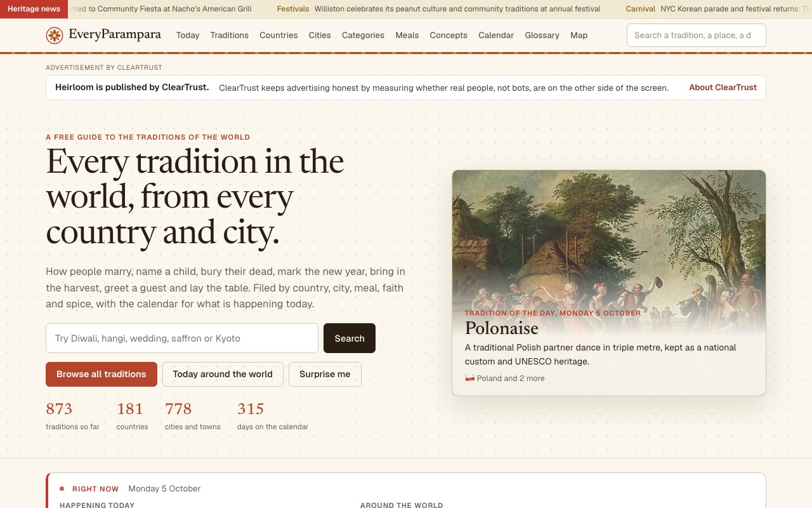Viewport: 812px width, 508px height.
Task: Follow the About ClearTrust link
Action: click(x=723, y=88)
